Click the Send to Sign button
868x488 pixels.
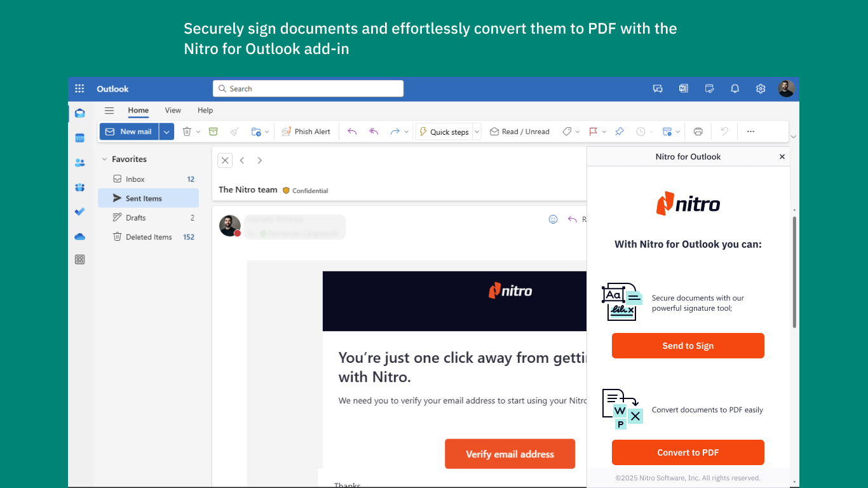(x=688, y=346)
